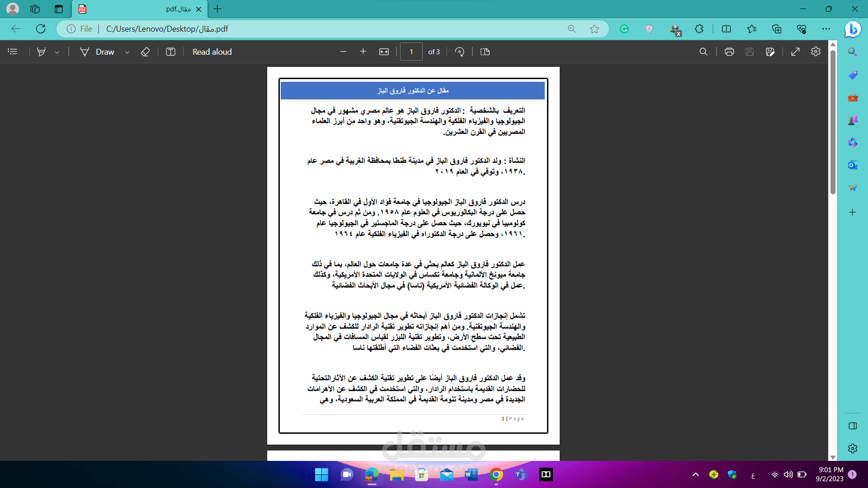This screenshot has height=488, width=868.
Task: Open sidebar Drop paper plane icon
Action: pos(853,188)
